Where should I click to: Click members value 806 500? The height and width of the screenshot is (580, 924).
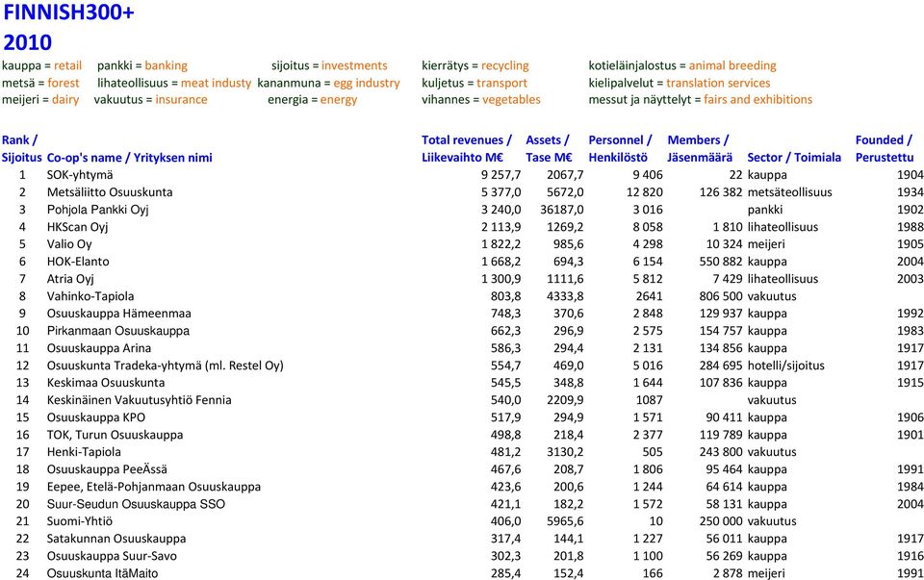point(721,296)
